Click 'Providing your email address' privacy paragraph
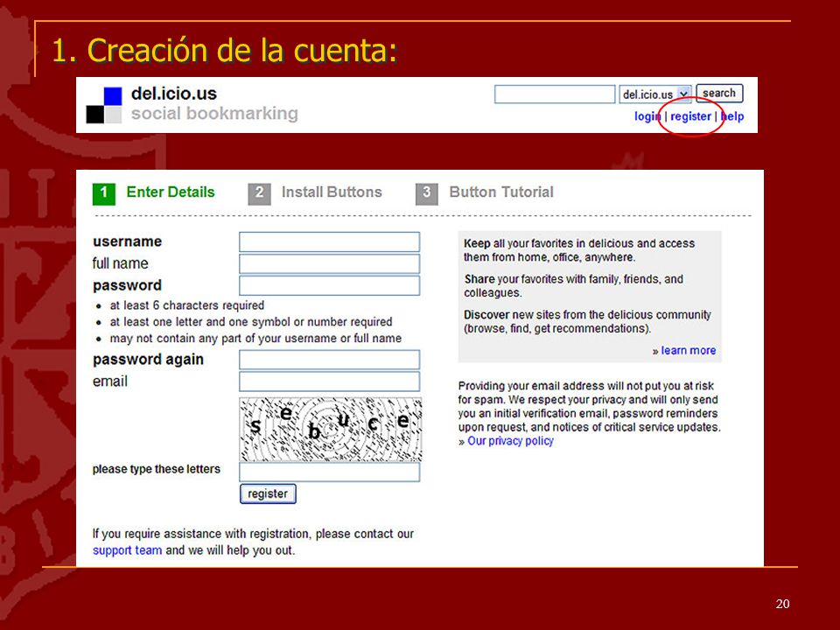Screen dimensions: 840x630 click(x=589, y=406)
